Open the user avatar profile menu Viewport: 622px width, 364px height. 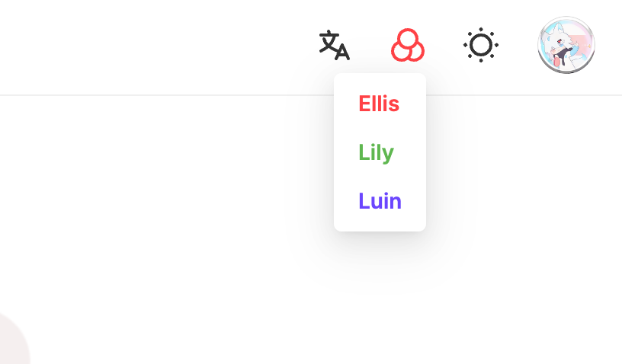tap(566, 45)
